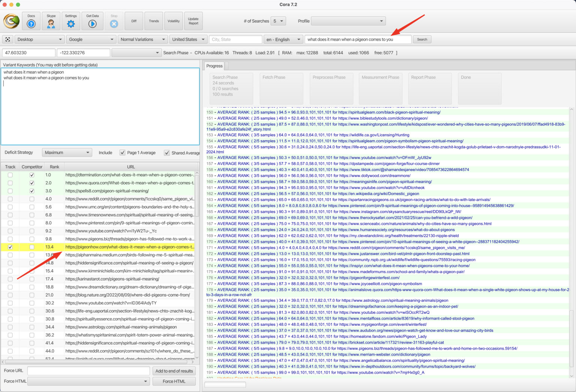Open the Update Report menu item
This screenshot has width=576, height=392.
coord(193,21)
